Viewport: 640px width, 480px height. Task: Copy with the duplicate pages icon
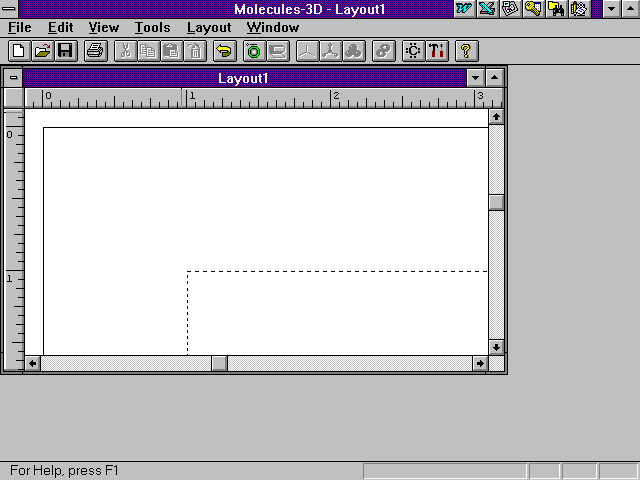[x=149, y=51]
